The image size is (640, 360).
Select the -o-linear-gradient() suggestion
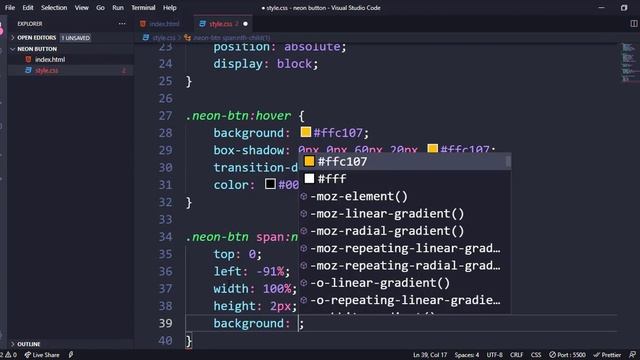point(404,283)
